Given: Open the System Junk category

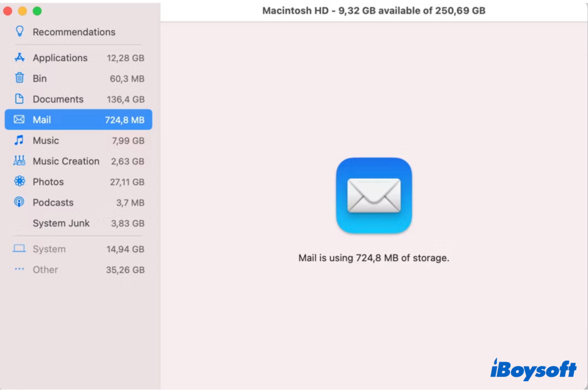Looking at the screenshot, I should pos(78,223).
